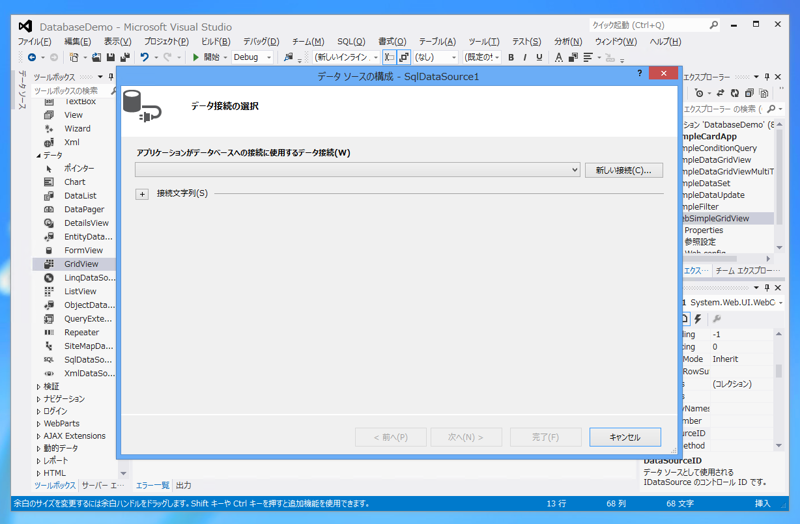Select the Chart toolbox item
Image resolution: width=800 pixels, height=524 pixels.
coord(74,182)
